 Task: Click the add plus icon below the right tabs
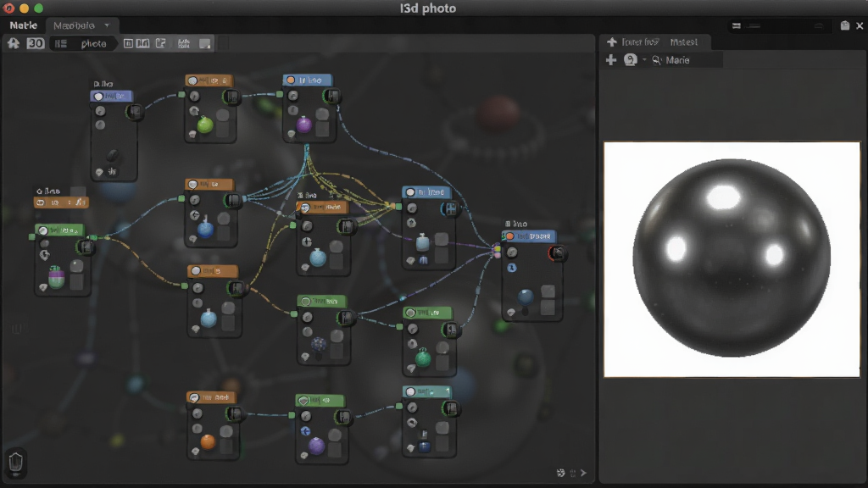pyautogui.click(x=611, y=60)
